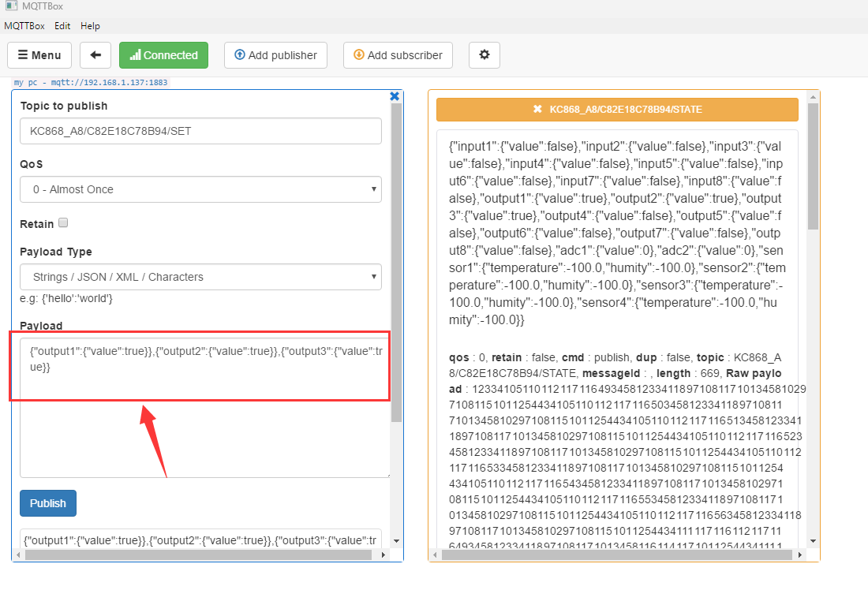Image resolution: width=868 pixels, height=605 pixels.
Task: Remove the KC868_A8 STATE subscriber X icon
Action: (x=537, y=110)
